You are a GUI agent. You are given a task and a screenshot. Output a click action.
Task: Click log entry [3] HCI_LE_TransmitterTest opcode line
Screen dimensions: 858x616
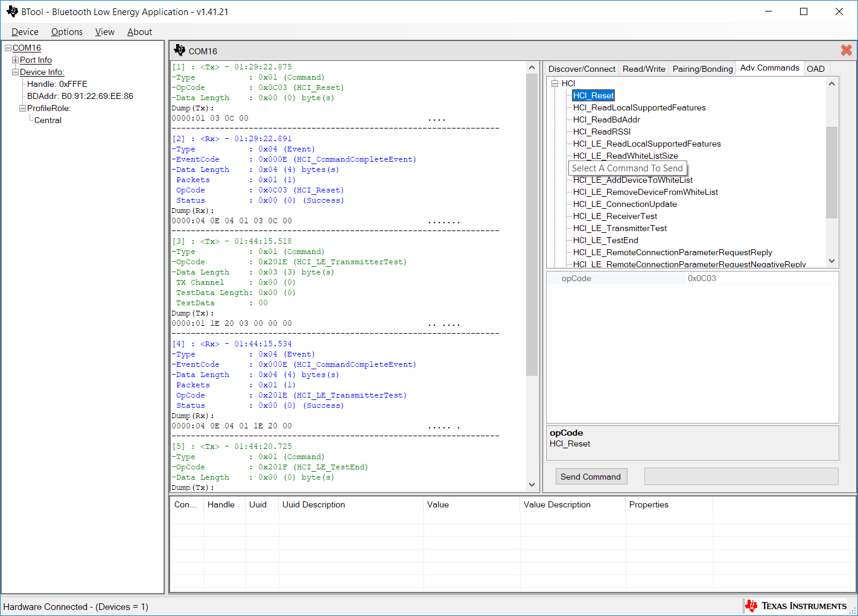point(290,262)
